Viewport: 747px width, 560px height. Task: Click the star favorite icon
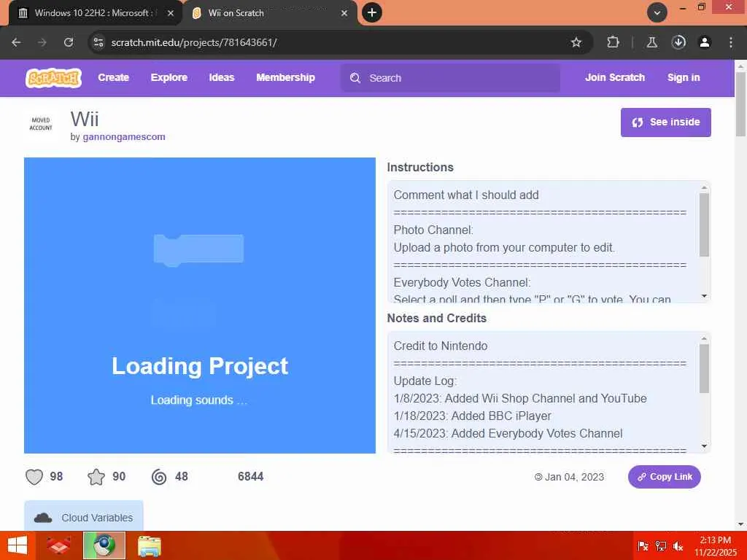[96, 477]
